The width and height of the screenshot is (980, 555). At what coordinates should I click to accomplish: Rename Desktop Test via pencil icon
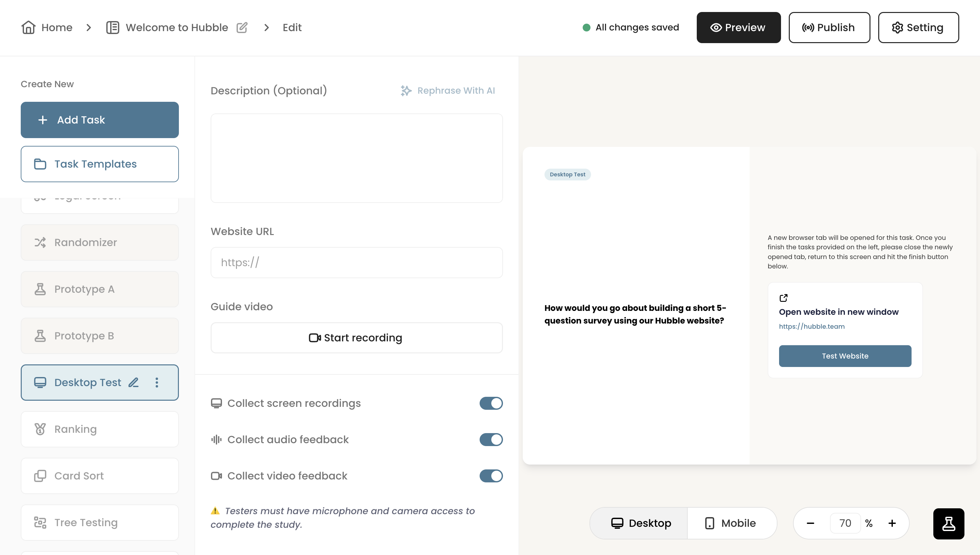(134, 382)
